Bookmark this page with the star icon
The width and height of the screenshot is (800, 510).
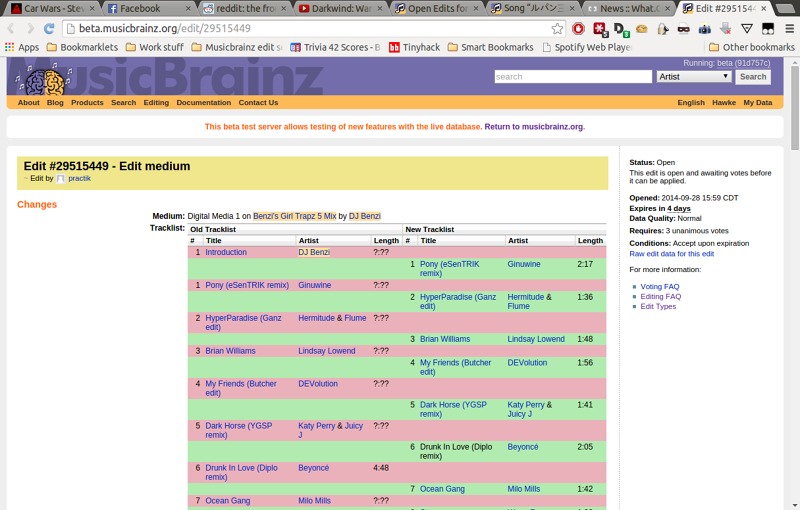pos(557,29)
